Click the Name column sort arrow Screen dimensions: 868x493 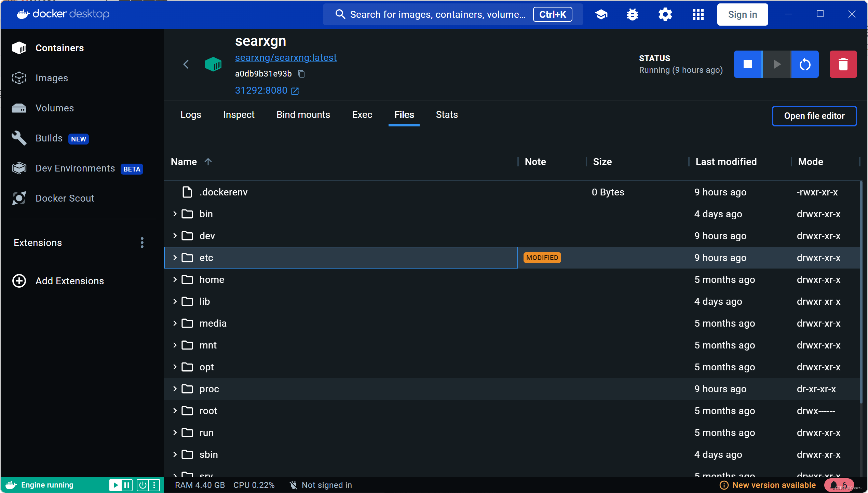coord(208,162)
